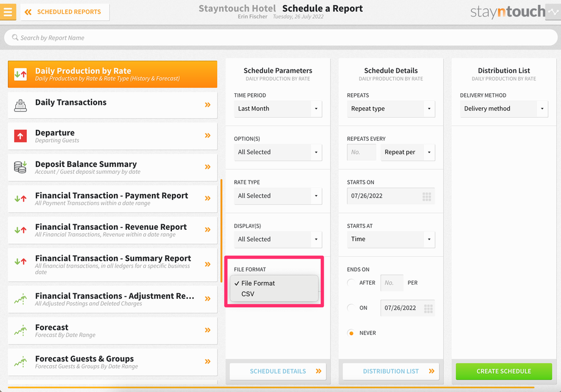Click the red Departure arrow icon
This screenshot has height=392, width=561.
tap(20, 136)
